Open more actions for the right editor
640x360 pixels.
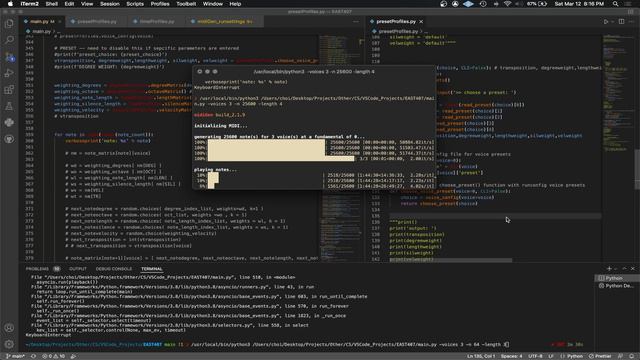[631, 22]
